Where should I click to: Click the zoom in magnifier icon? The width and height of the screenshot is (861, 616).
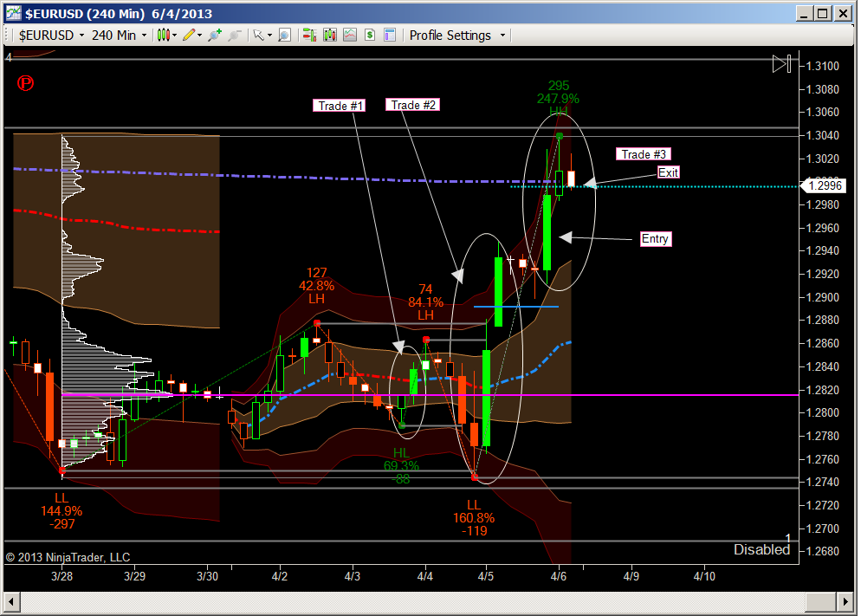pos(215,36)
